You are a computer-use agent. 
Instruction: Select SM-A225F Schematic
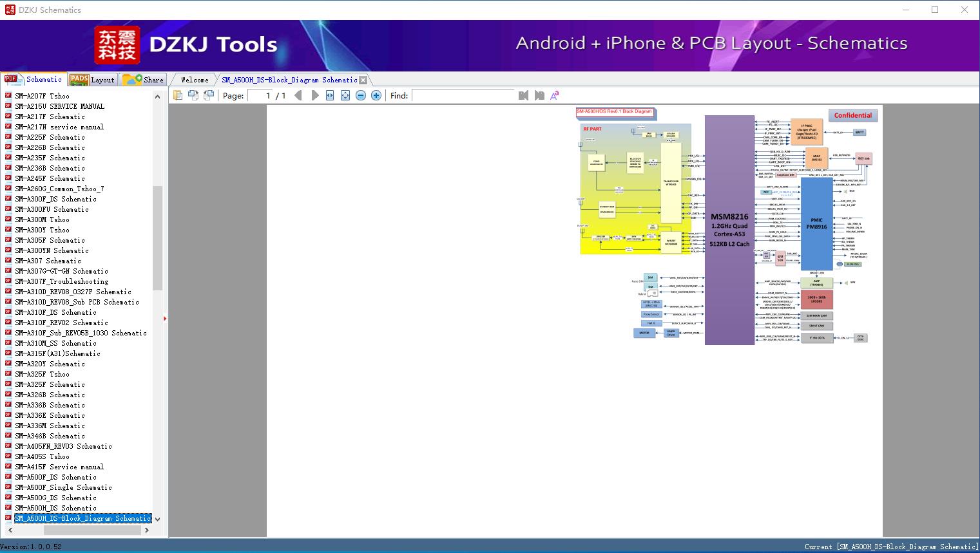pos(50,137)
